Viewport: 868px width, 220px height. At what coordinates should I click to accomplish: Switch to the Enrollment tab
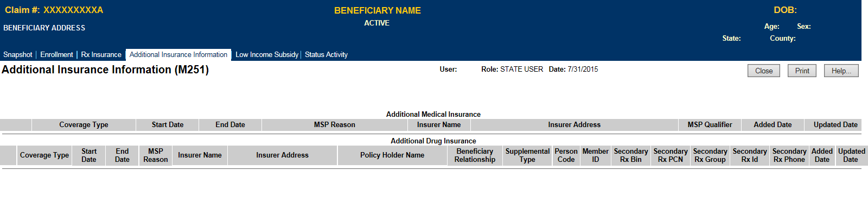pos(56,55)
